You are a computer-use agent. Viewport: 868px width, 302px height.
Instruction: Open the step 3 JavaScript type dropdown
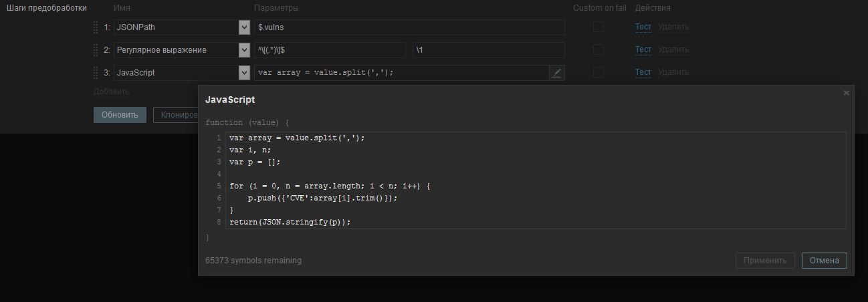pyautogui.click(x=244, y=73)
